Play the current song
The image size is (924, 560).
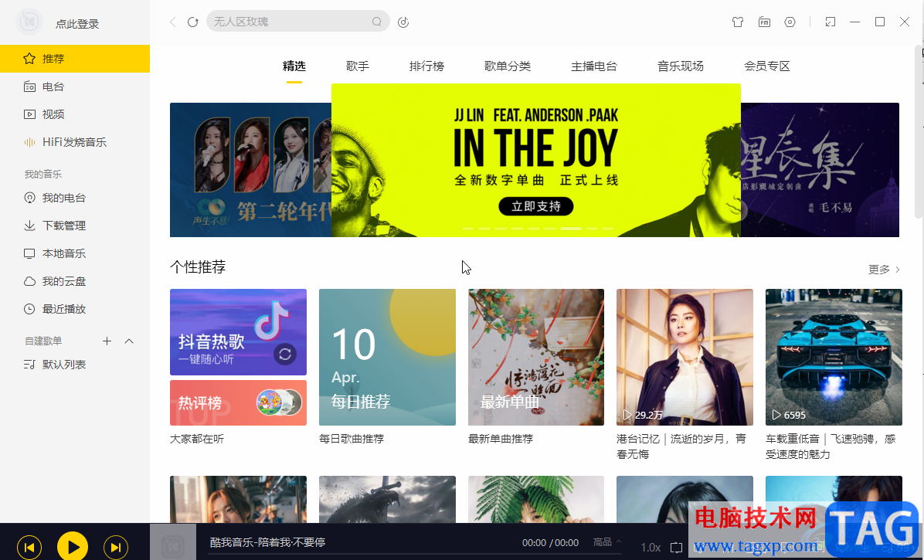click(x=73, y=547)
